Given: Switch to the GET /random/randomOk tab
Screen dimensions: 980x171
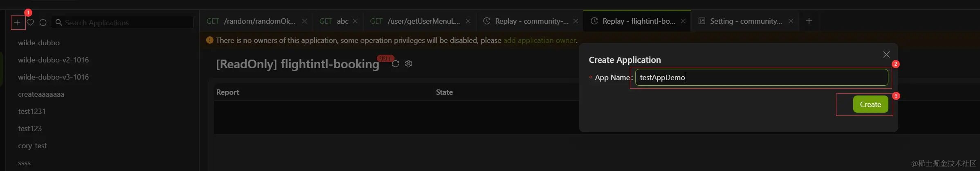Looking at the screenshot, I should pos(259,21).
